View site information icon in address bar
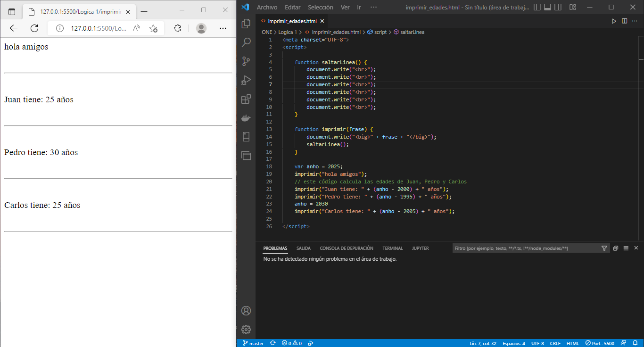644x347 pixels. point(60,28)
